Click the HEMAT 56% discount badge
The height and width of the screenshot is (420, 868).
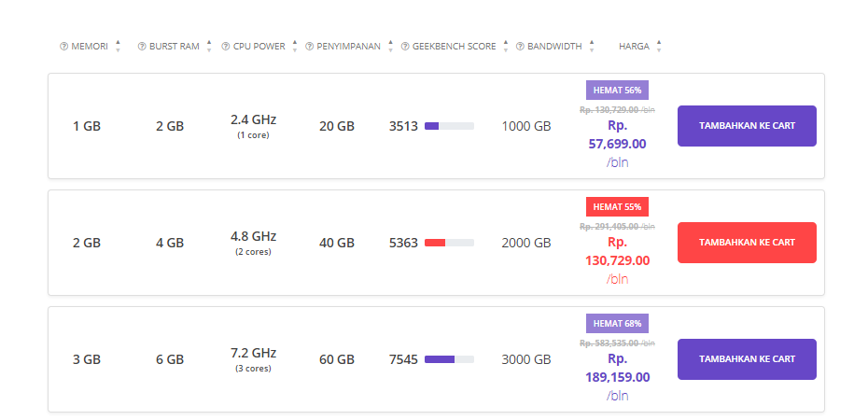(617, 91)
